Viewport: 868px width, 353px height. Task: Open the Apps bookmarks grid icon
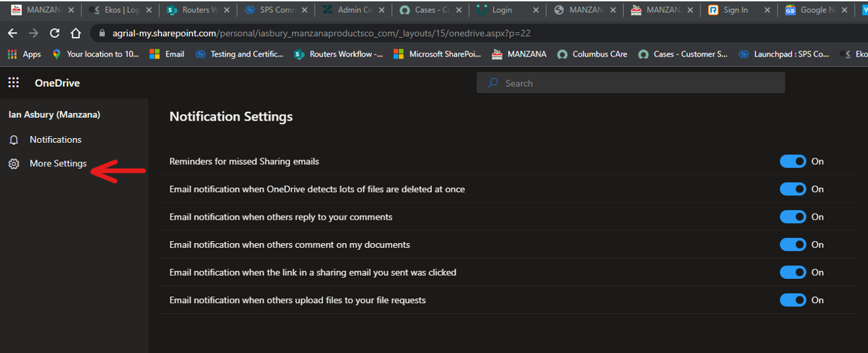[13, 55]
